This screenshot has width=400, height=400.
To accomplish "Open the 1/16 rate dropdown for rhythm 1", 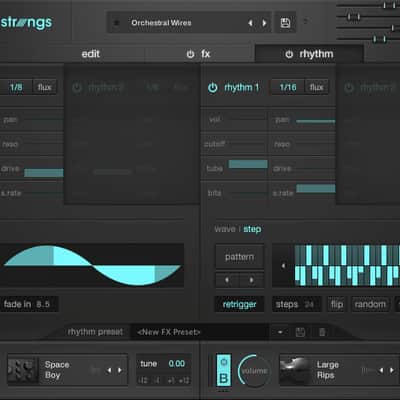I will point(288,87).
